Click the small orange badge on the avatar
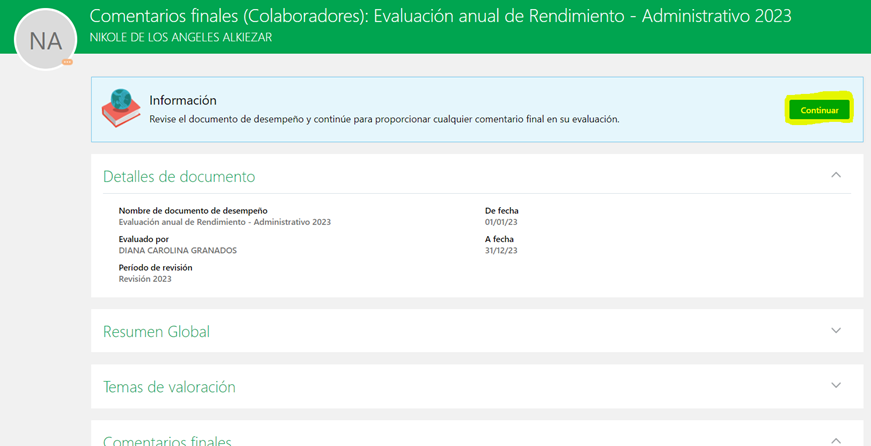This screenshot has height=446, width=871. coord(67,62)
